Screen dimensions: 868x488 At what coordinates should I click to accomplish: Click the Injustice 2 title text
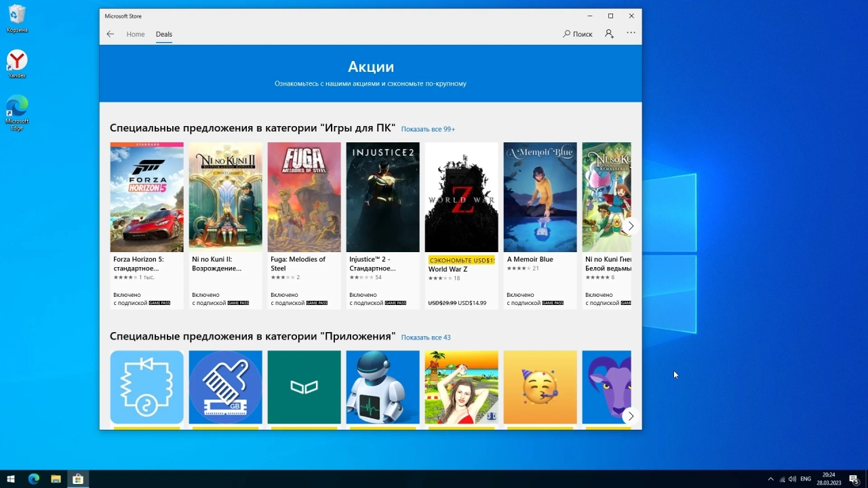point(372,264)
